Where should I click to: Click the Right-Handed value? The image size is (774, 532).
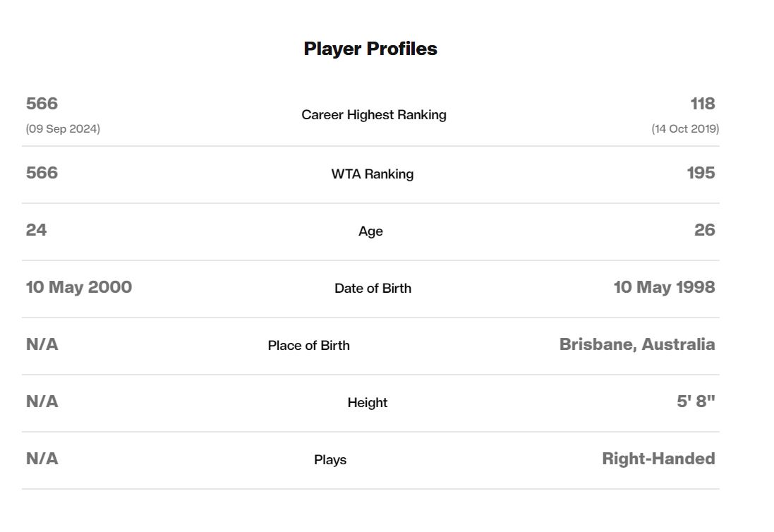pyautogui.click(x=658, y=459)
